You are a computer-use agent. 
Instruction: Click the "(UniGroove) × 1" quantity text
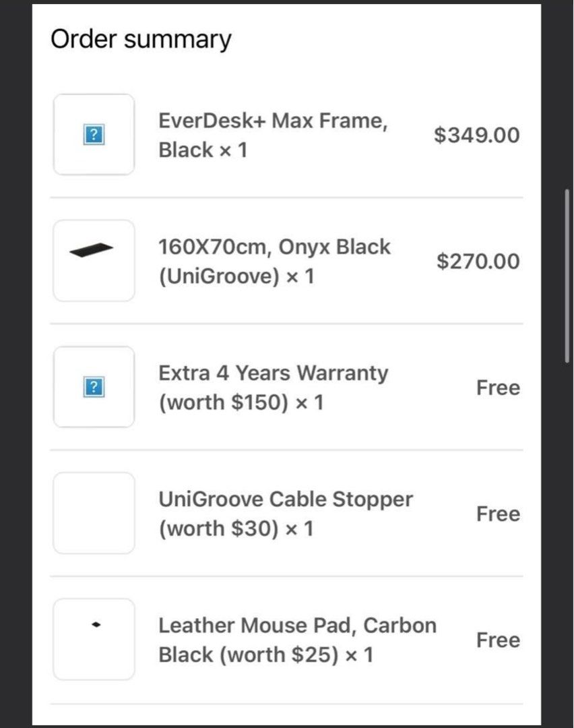tap(236, 276)
